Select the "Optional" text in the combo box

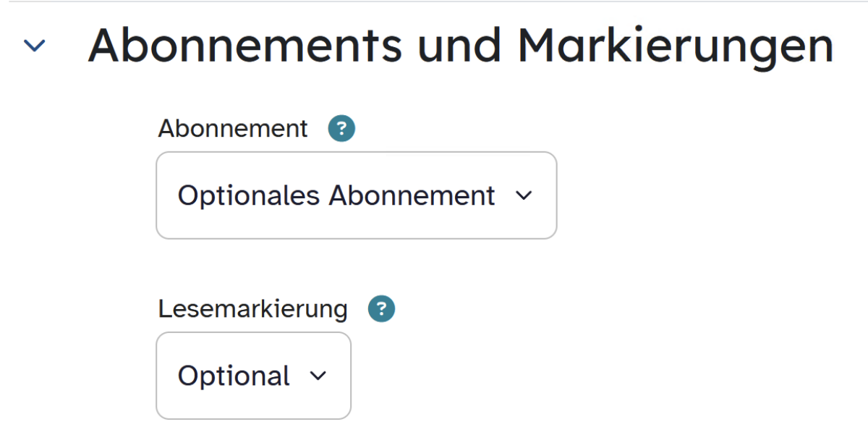234,376
